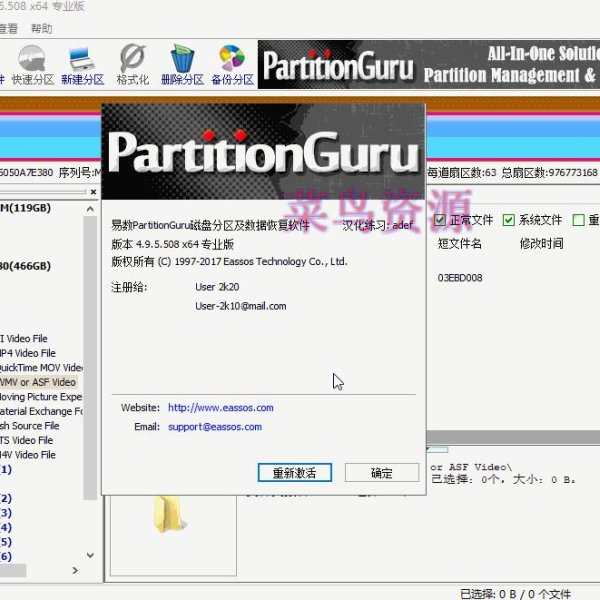Click the 删除分区 delete partition icon
Screen dimensions: 600x600
pyautogui.click(x=182, y=65)
